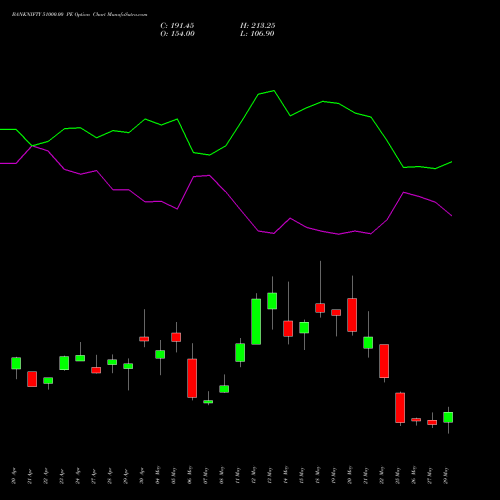The image size is (500, 500).
Task: Click the 27 May date label
Action: tap(430, 475)
